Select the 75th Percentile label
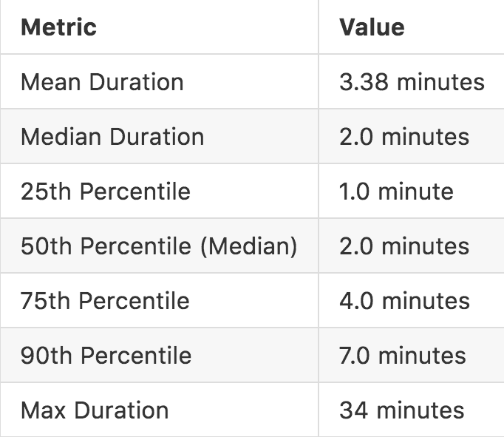Image resolution: width=504 pixels, height=437 pixels. (105, 301)
